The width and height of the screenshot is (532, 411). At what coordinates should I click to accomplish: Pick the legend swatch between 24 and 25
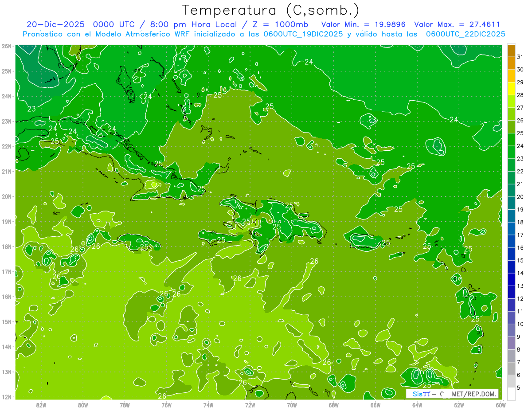click(511, 140)
